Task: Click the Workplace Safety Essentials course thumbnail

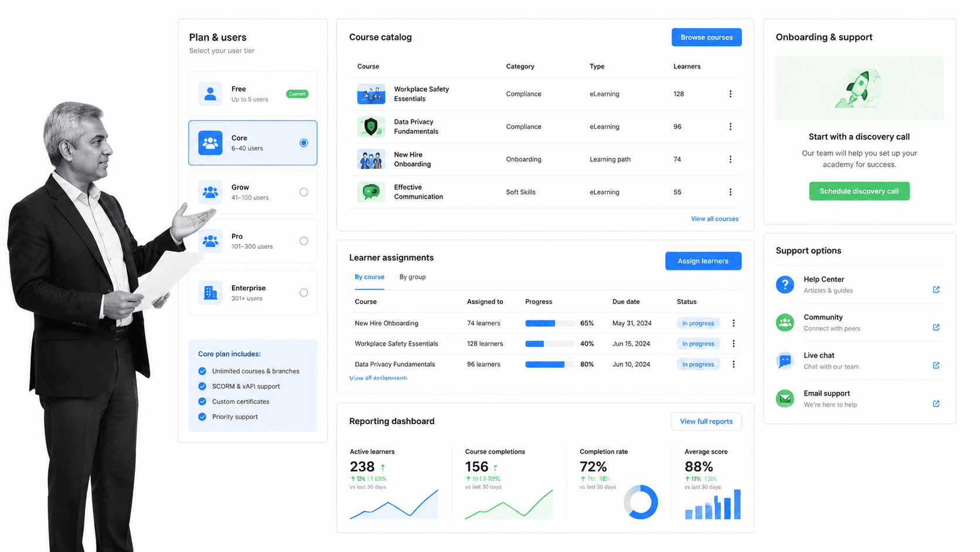Action: pyautogui.click(x=371, y=94)
